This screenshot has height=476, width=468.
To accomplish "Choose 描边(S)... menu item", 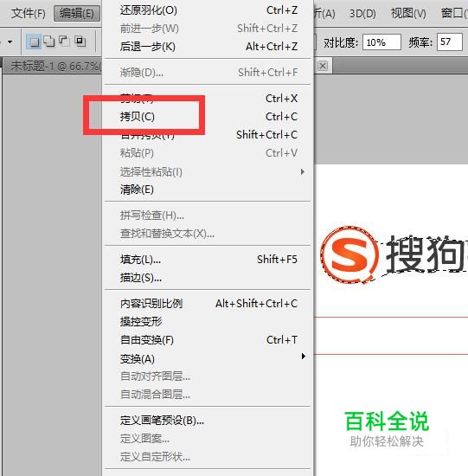I will (208, 278).
